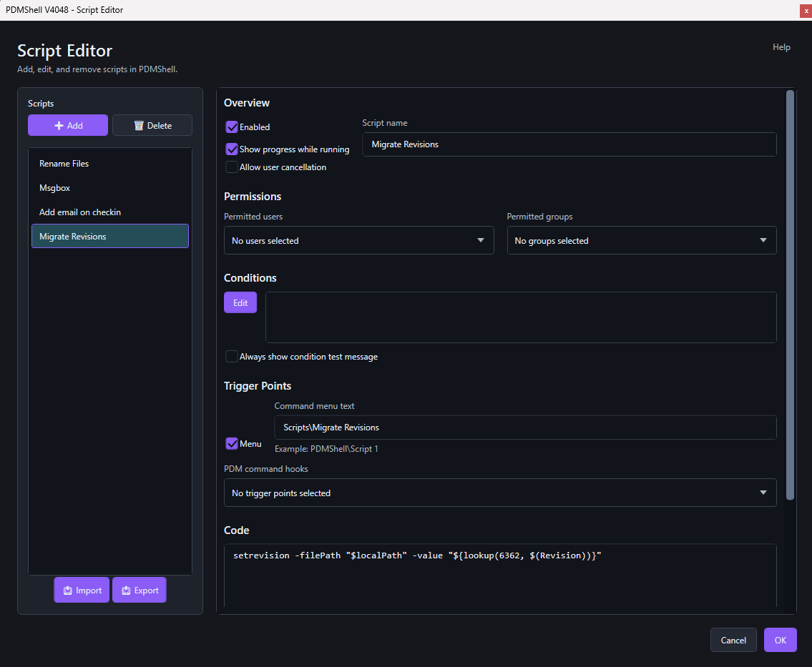Click the plus icon on Add button
The width and height of the screenshot is (812, 667).
click(x=59, y=126)
